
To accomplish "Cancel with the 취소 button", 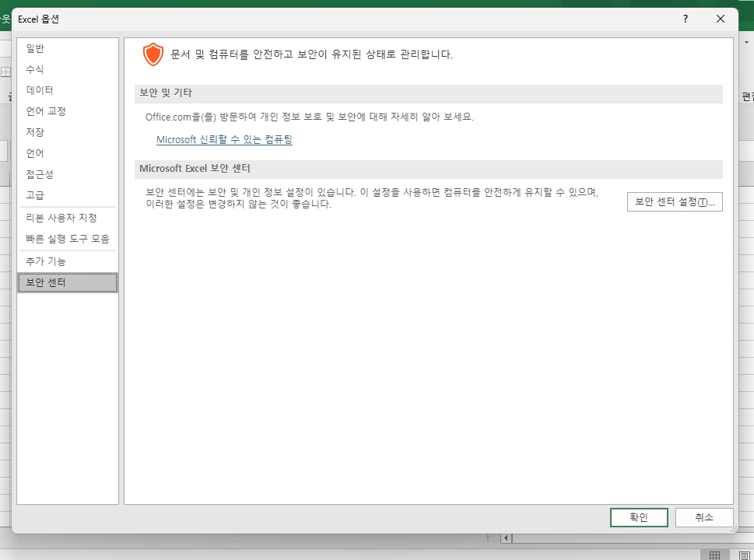I will pyautogui.click(x=704, y=518).
